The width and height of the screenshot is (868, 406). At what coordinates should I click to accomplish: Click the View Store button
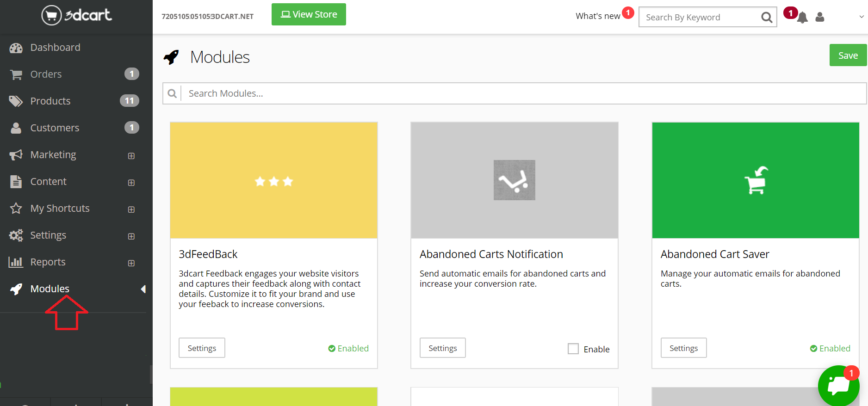[x=309, y=14]
